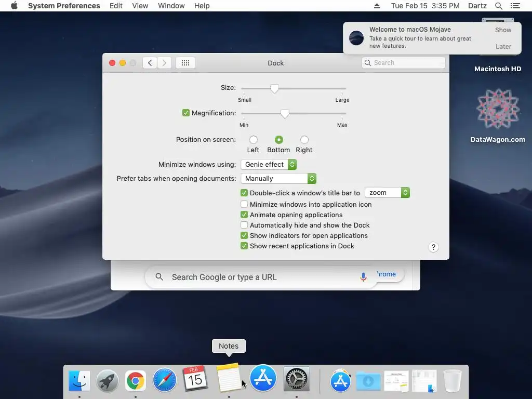Open the Genie effect minimize dropdown
This screenshot has width=532, height=399.
tap(269, 165)
